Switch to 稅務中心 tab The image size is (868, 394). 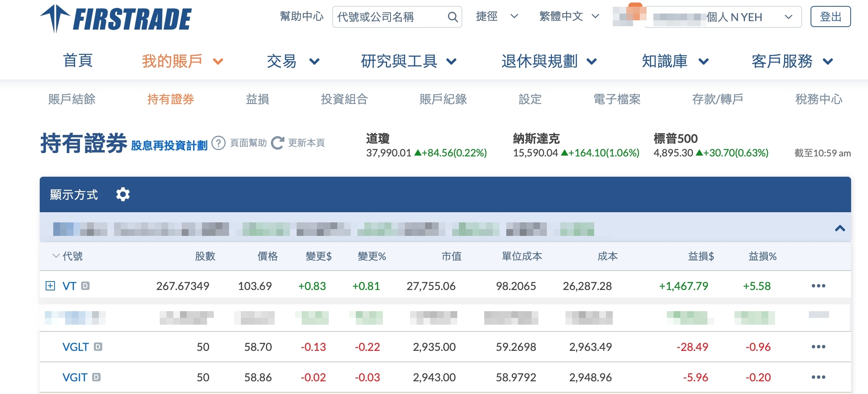click(x=819, y=99)
